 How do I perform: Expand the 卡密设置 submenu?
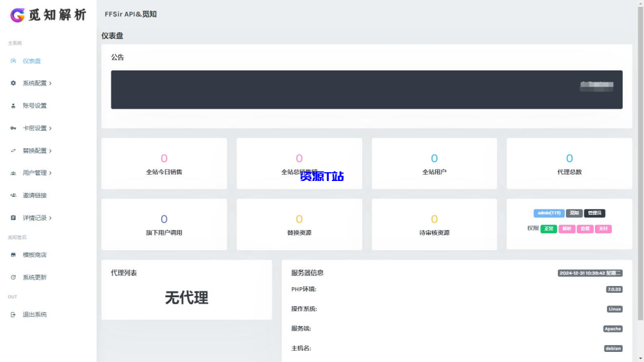(x=35, y=128)
